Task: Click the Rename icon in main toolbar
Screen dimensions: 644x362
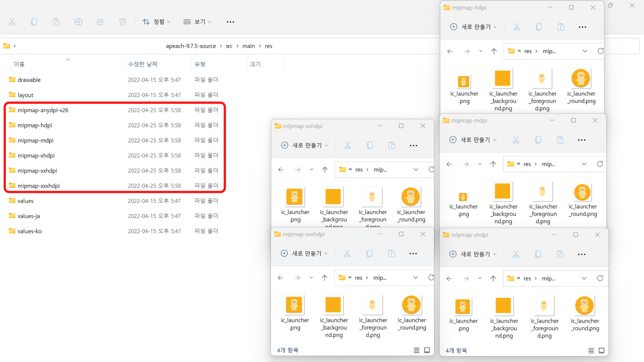Action: [78, 22]
